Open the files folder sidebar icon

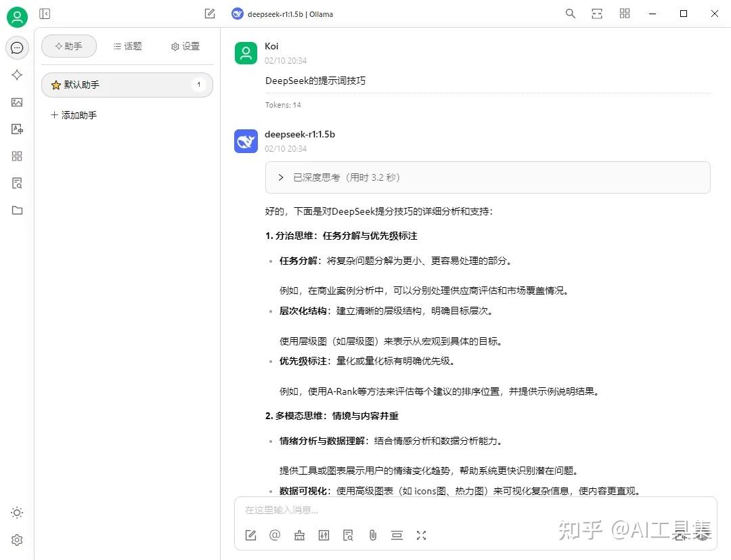click(x=17, y=211)
